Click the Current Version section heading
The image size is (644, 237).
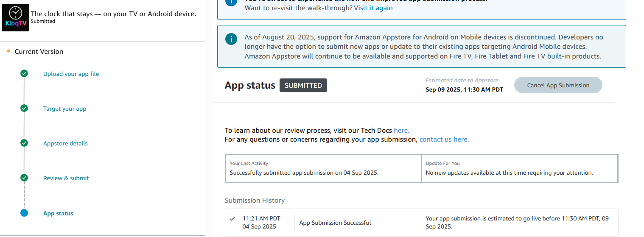pos(39,51)
